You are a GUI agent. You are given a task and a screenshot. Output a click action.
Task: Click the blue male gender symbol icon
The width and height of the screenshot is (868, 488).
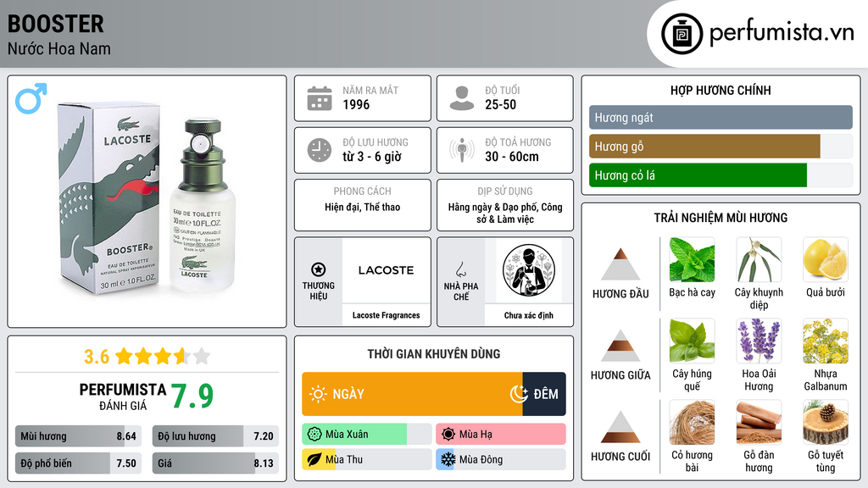click(31, 98)
